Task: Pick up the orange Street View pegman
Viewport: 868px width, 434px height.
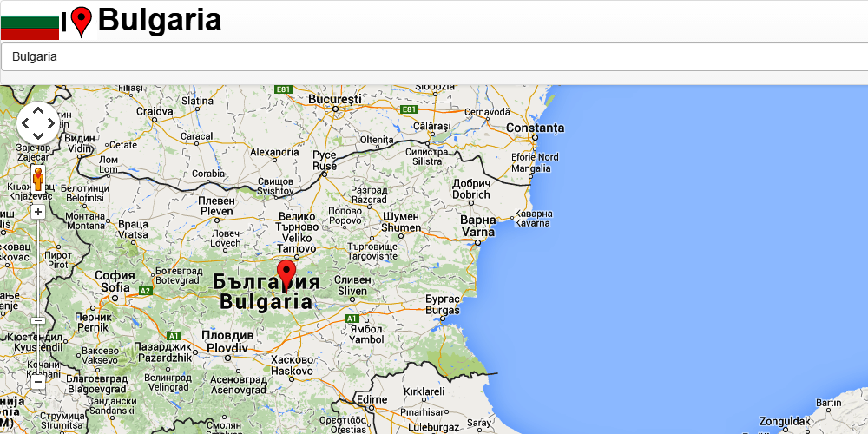Action: 37,179
